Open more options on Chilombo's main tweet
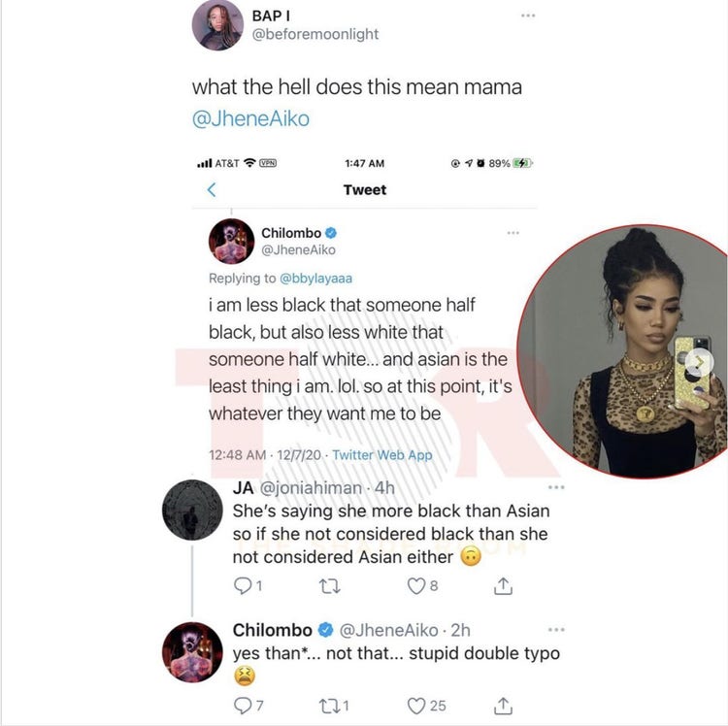728x726 pixels. coord(513,233)
